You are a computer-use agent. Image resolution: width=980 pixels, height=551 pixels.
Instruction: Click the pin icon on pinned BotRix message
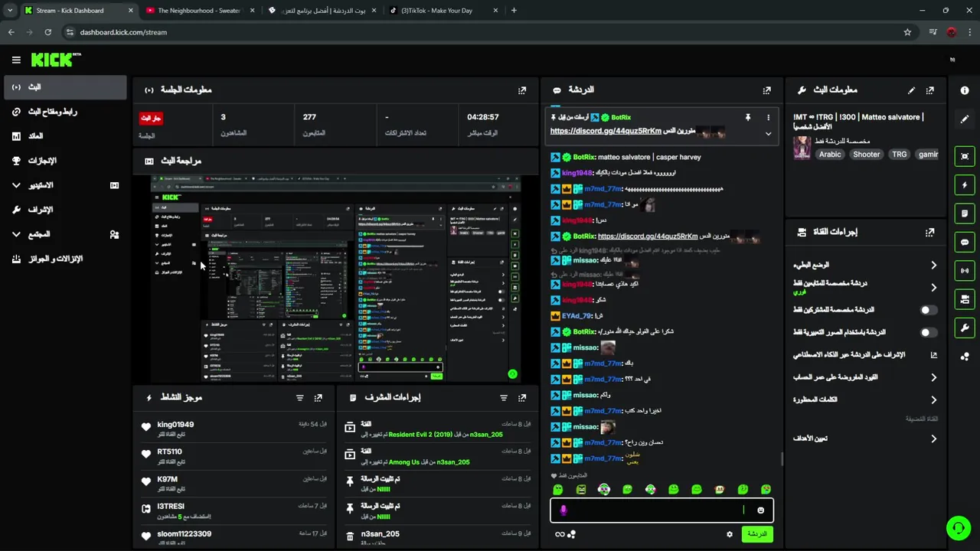(x=747, y=118)
